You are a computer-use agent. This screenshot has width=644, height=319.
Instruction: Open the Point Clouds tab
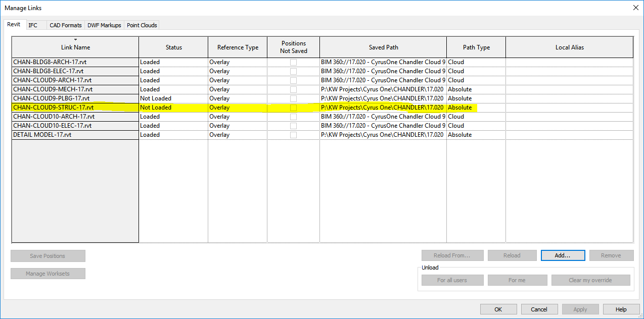point(142,25)
